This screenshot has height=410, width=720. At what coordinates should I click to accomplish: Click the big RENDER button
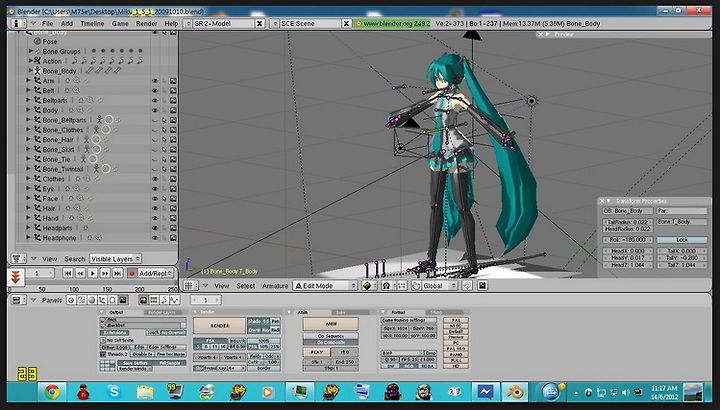219,326
